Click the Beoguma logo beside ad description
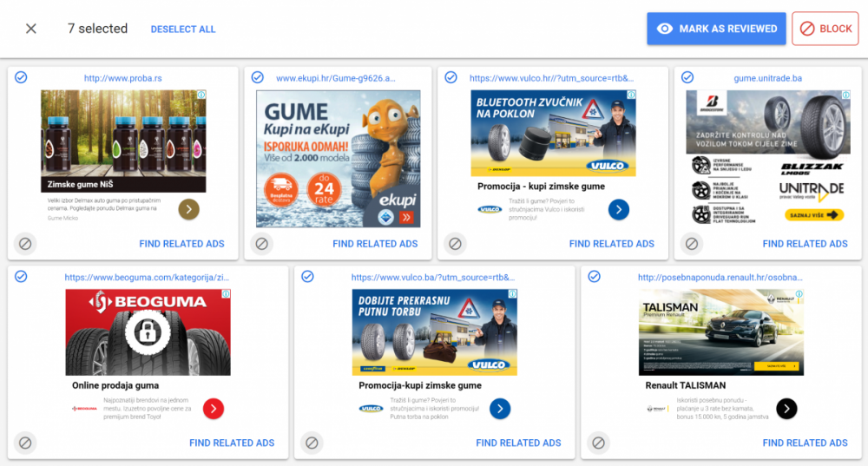Viewport: 868px width, 466px height. 84,409
